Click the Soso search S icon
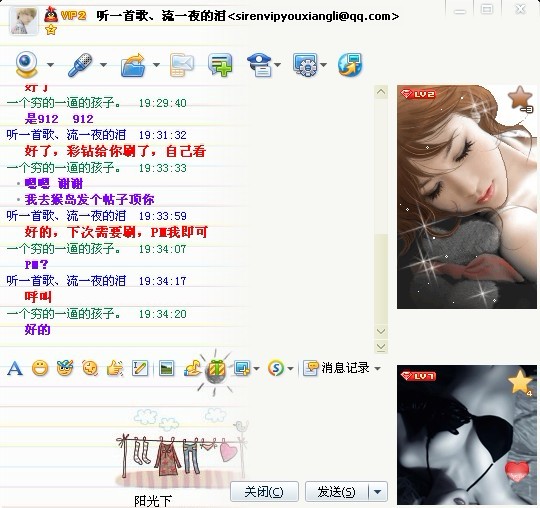540x508 pixels. [276, 368]
